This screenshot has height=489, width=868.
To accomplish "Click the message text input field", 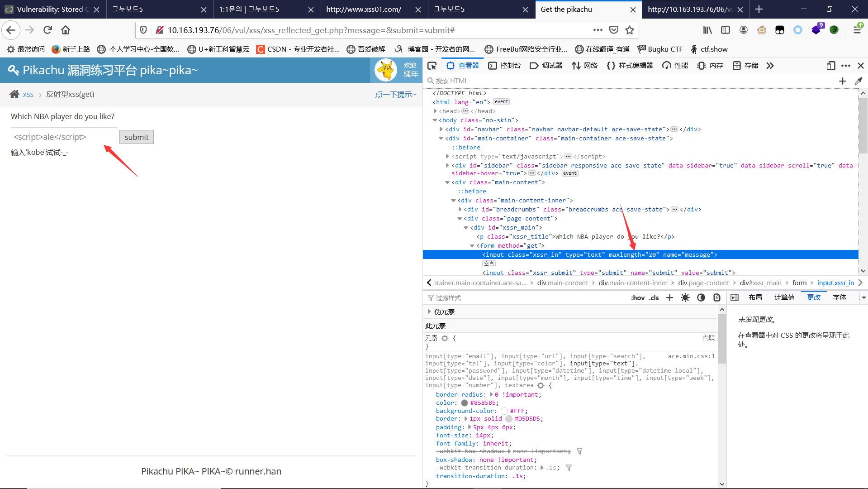I will click(64, 137).
